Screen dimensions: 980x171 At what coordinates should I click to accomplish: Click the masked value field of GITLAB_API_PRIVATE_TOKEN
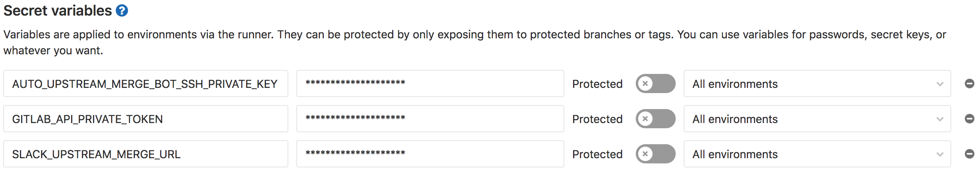tap(430, 119)
